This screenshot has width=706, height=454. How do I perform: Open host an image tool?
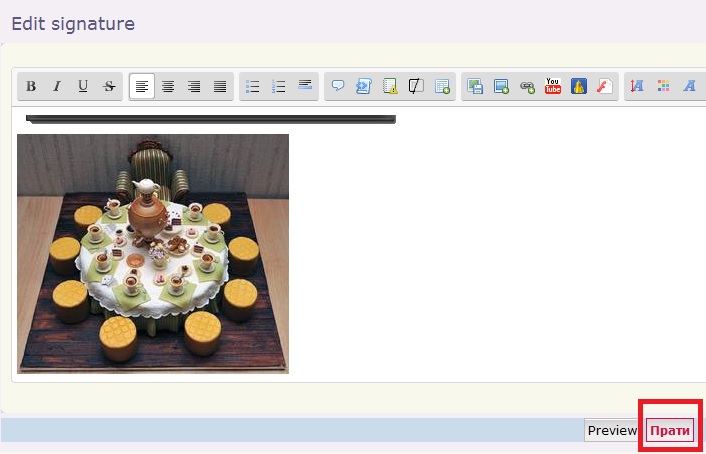click(475, 86)
